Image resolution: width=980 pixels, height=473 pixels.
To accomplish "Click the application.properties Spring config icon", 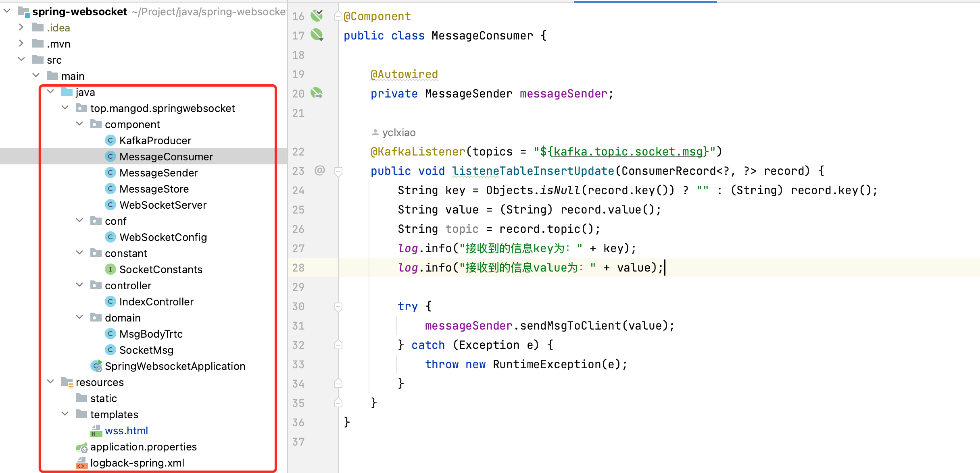I will click(x=82, y=447).
